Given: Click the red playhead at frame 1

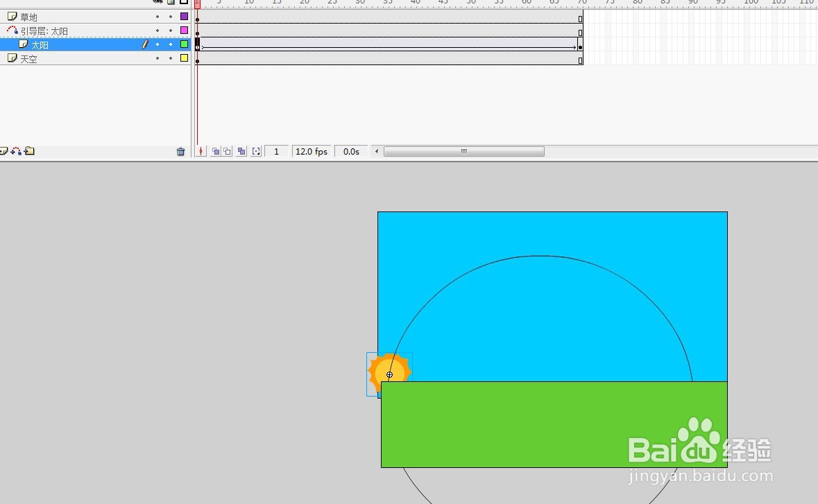Looking at the screenshot, I should tap(197, 4).
